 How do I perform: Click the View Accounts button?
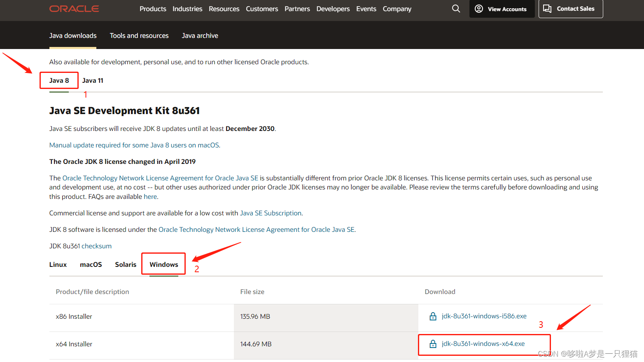point(502,9)
